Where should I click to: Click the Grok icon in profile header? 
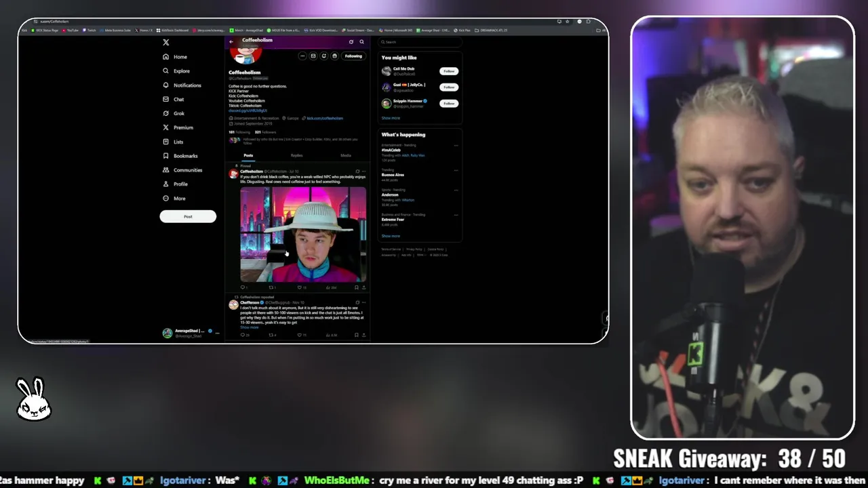tap(351, 42)
